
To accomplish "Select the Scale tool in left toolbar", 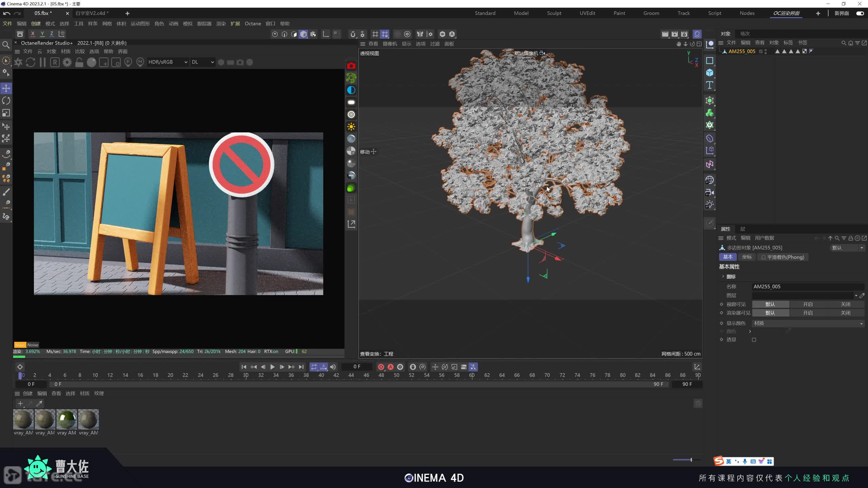I will pyautogui.click(x=6, y=113).
